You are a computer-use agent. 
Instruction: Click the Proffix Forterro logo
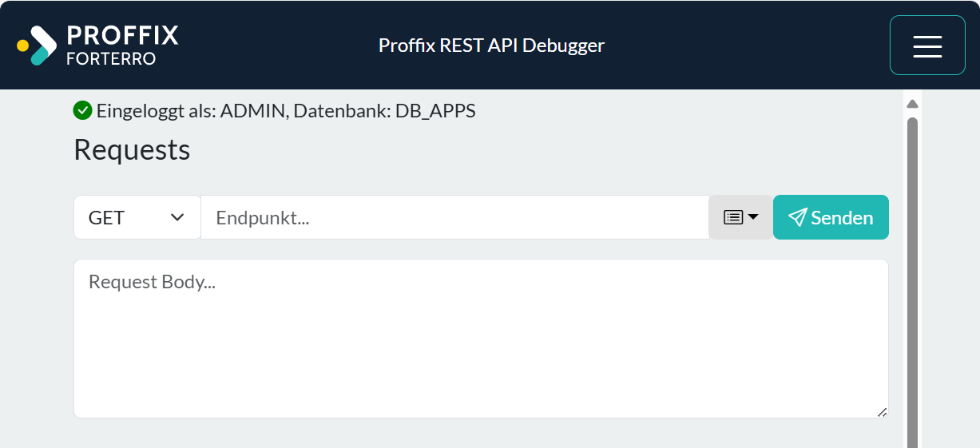97,45
